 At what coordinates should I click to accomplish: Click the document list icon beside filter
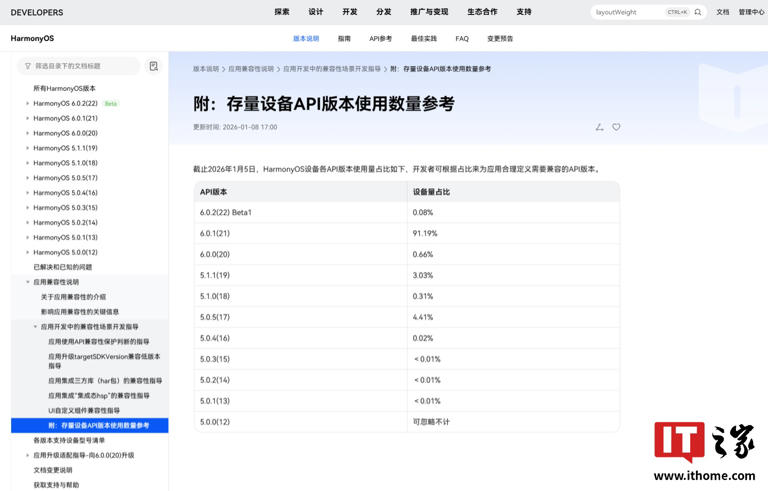pyautogui.click(x=153, y=66)
